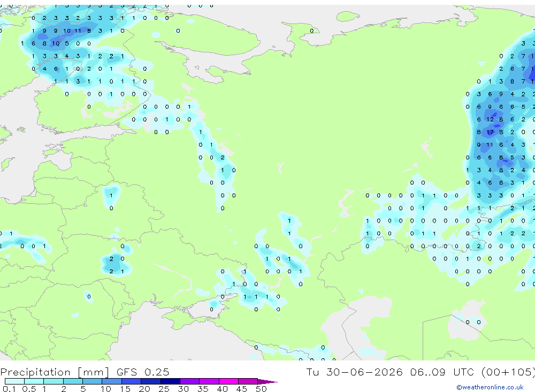Image resolution: width=535 pixels, height=392 pixels.
Task: Select the 45–50 mm legend swatch
Action: pos(248,381)
